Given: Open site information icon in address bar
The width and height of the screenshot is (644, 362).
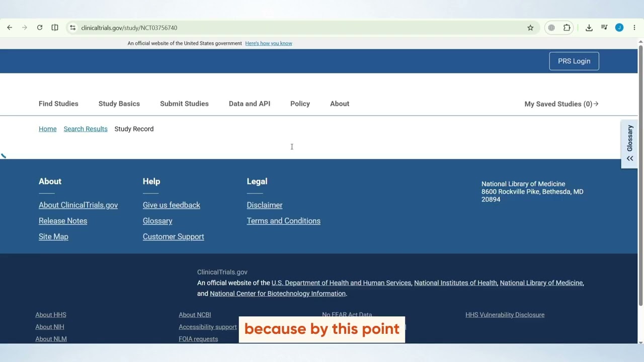Looking at the screenshot, I should coord(73,28).
